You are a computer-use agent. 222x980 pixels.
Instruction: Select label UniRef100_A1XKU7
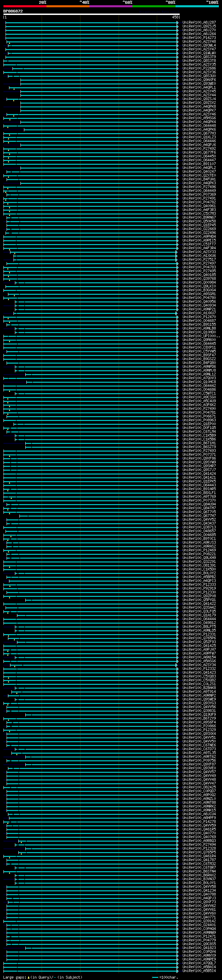click(199, 313)
